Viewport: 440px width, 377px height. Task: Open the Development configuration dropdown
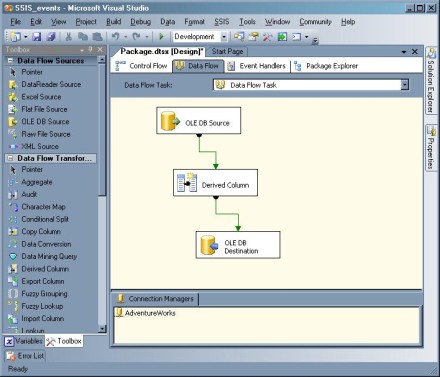224,37
